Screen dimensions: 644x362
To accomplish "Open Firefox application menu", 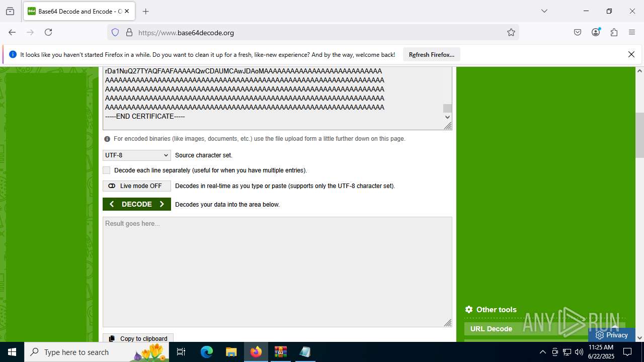I will [632, 32].
